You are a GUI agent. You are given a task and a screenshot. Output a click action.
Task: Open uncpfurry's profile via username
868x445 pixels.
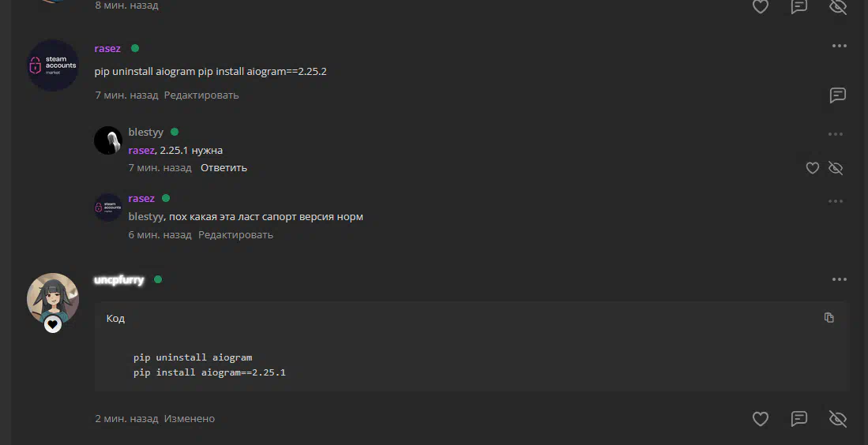click(x=119, y=280)
